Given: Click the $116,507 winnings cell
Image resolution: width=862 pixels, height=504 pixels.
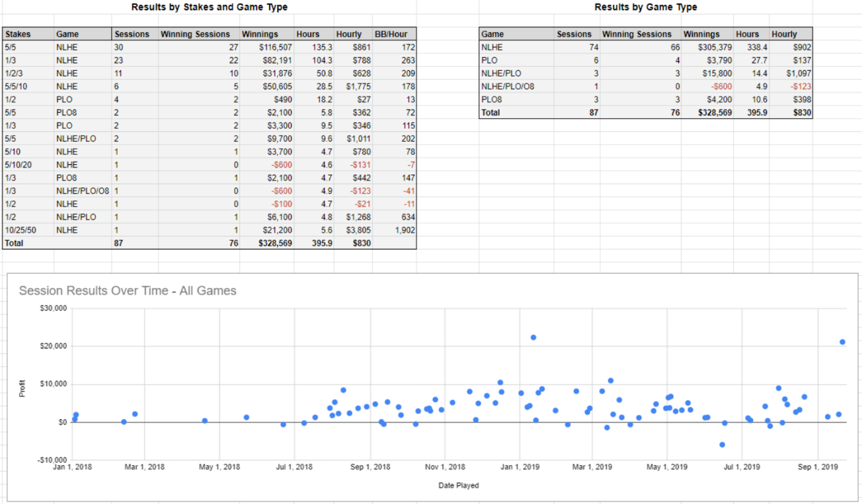Looking at the screenshot, I should pyautogui.click(x=267, y=47).
